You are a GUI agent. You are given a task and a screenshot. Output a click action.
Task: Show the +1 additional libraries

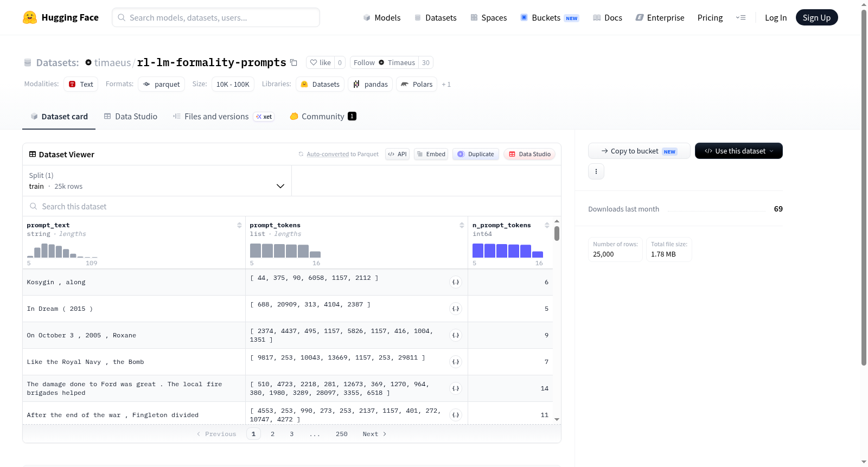pos(446,84)
